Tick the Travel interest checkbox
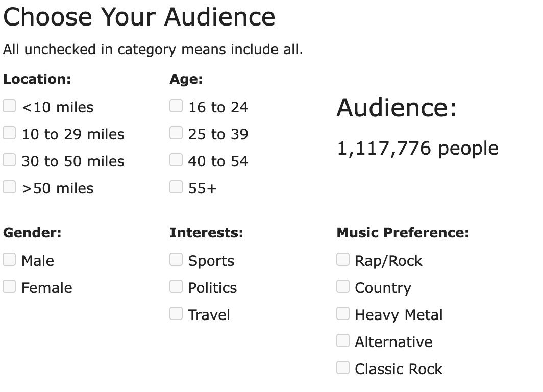Screen dimensions: 543x392 click(176, 313)
